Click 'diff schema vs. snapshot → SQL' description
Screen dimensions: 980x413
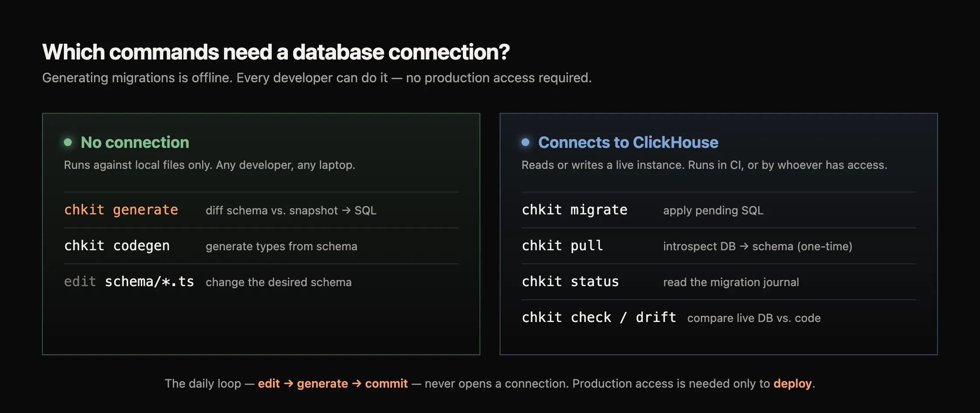pyautogui.click(x=291, y=210)
